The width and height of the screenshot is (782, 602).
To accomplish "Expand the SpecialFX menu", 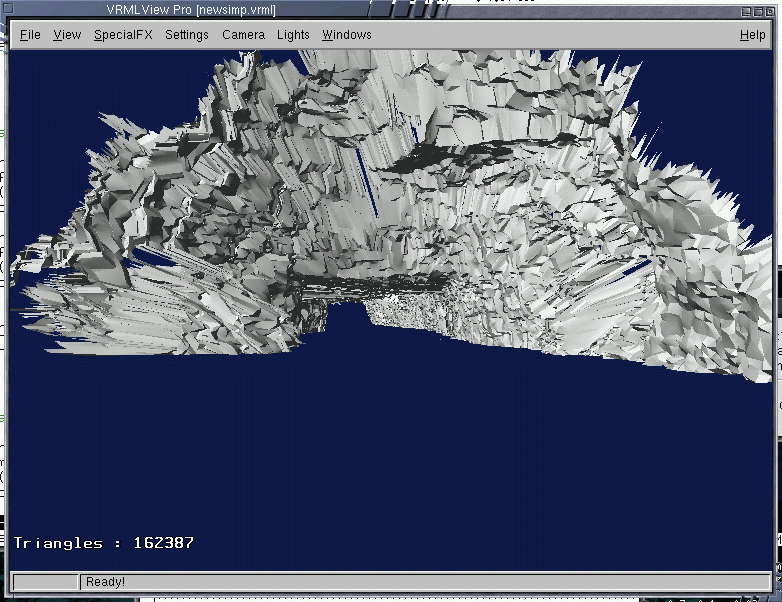I will click(x=122, y=35).
